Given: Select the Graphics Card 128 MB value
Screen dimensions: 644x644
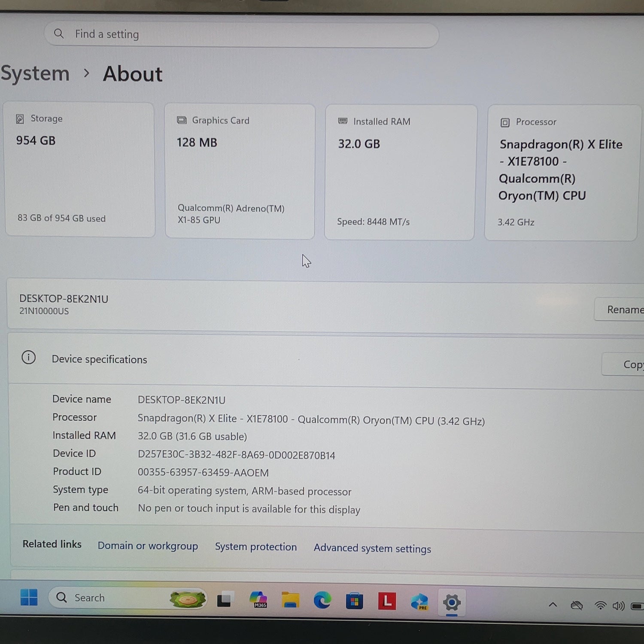Looking at the screenshot, I should 197,143.
